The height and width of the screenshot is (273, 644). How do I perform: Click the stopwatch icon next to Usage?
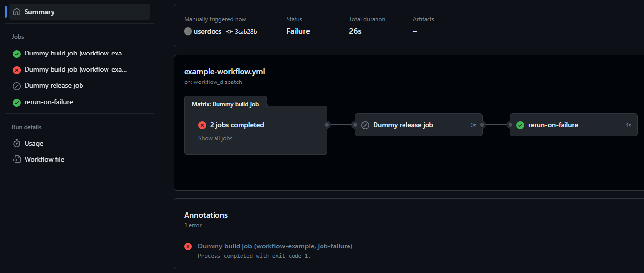(17, 143)
